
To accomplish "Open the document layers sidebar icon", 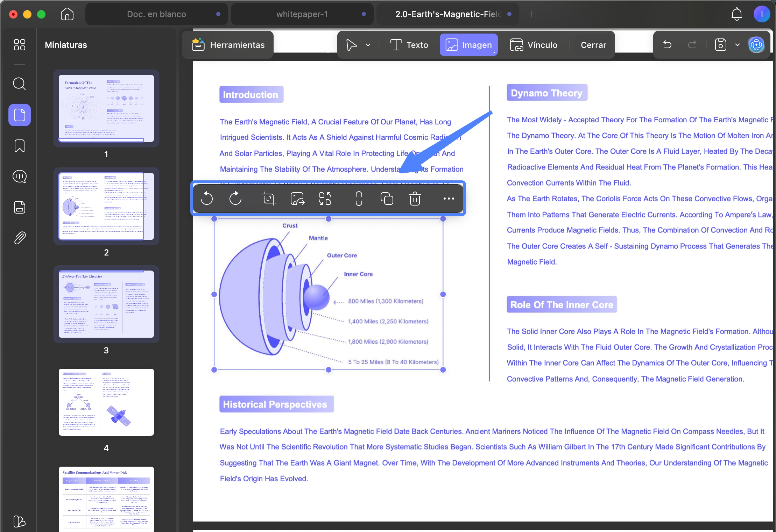I will pyautogui.click(x=20, y=207).
